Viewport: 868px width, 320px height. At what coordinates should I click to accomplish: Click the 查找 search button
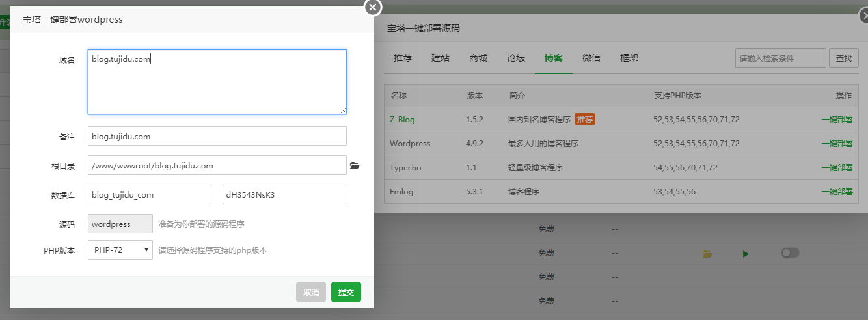(844, 58)
